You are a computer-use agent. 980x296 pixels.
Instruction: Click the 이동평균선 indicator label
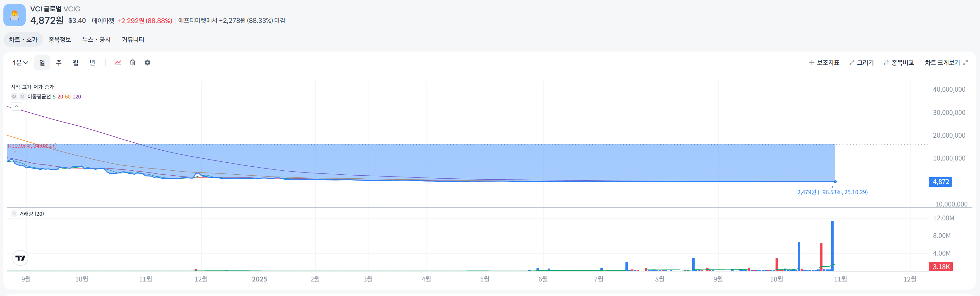coord(39,97)
